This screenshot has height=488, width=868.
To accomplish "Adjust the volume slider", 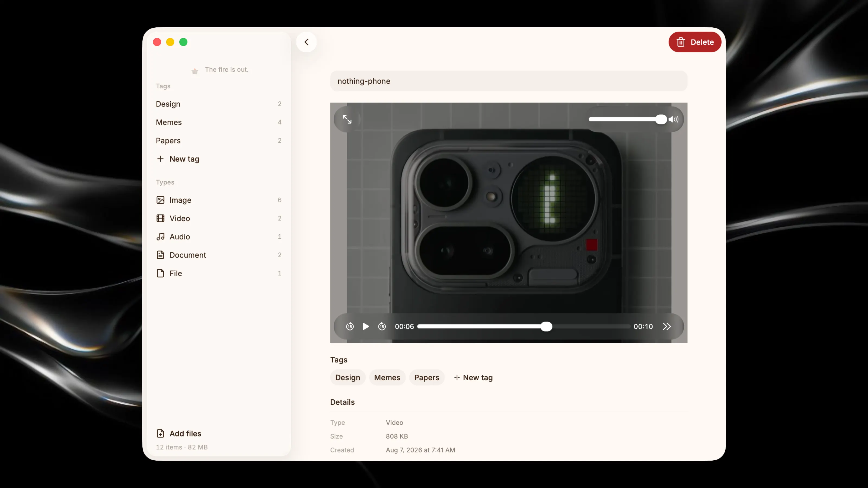I will tap(627, 119).
